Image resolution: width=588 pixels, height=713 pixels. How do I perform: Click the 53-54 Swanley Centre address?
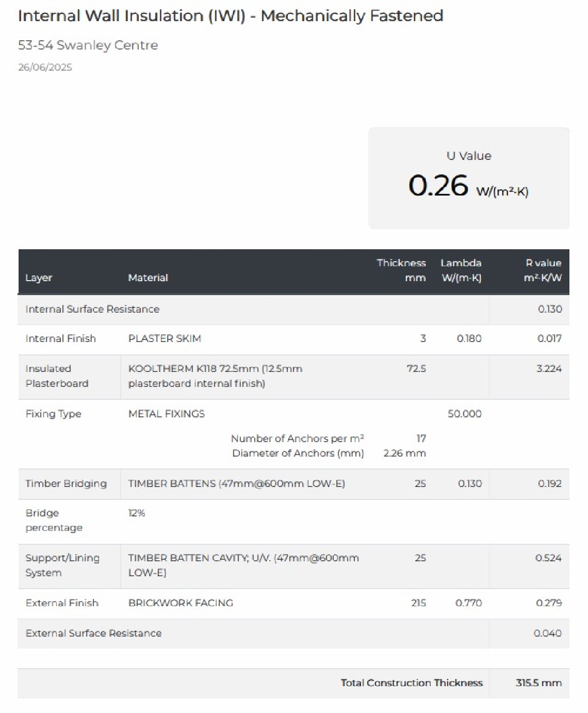(88, 45)
